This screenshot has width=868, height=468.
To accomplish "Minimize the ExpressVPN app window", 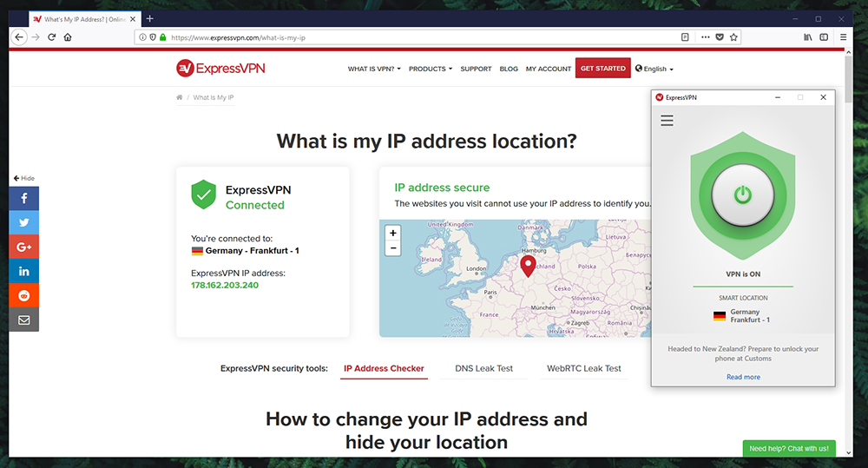I will [x=778, y=97].
